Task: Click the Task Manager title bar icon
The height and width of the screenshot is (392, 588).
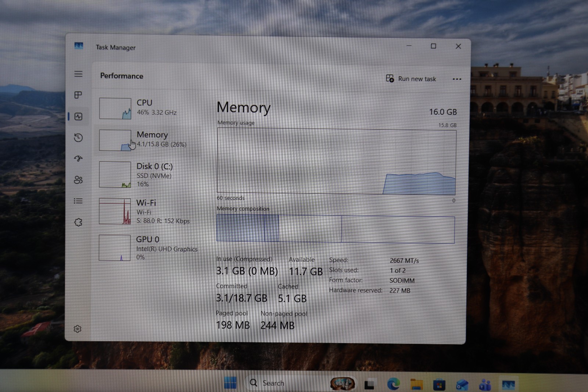Action: [x=79, y=46]
